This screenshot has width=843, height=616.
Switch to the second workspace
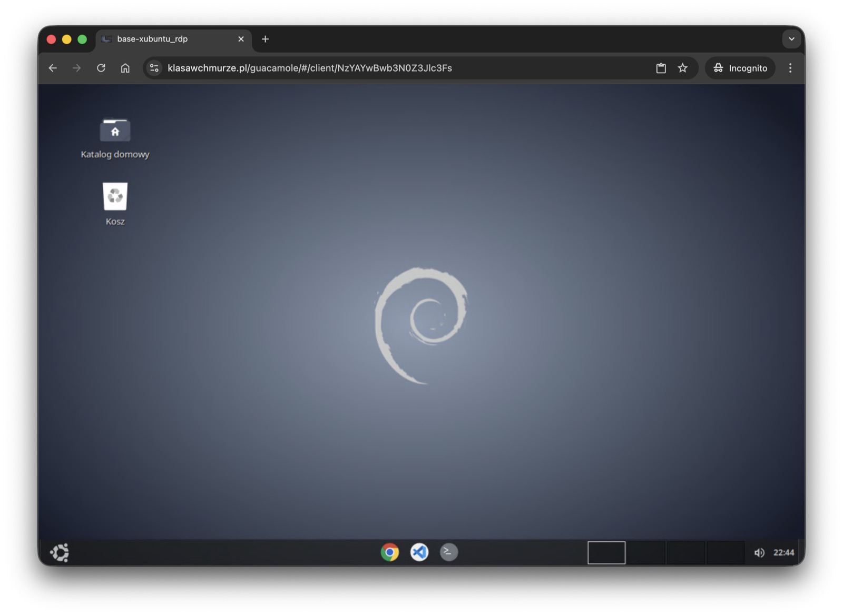coord(646,552)
